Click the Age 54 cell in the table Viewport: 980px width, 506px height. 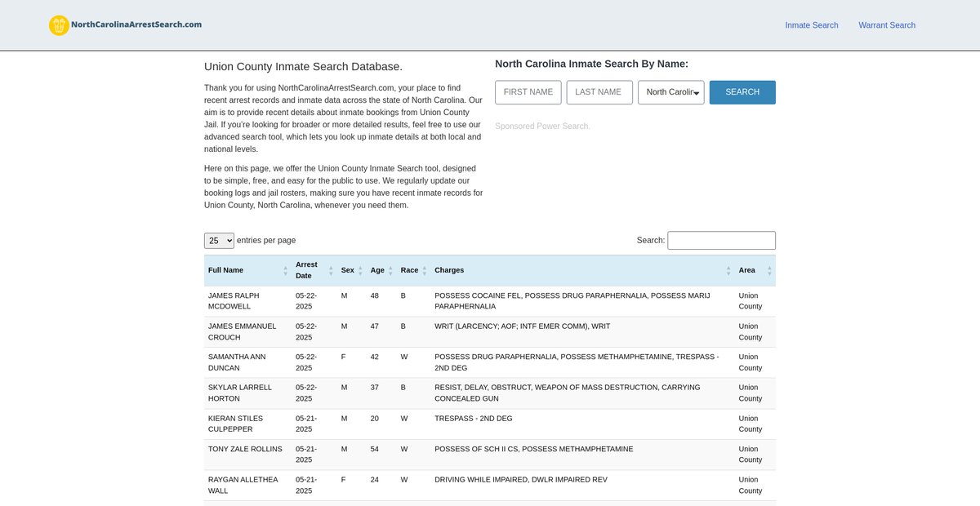(375, 449)
